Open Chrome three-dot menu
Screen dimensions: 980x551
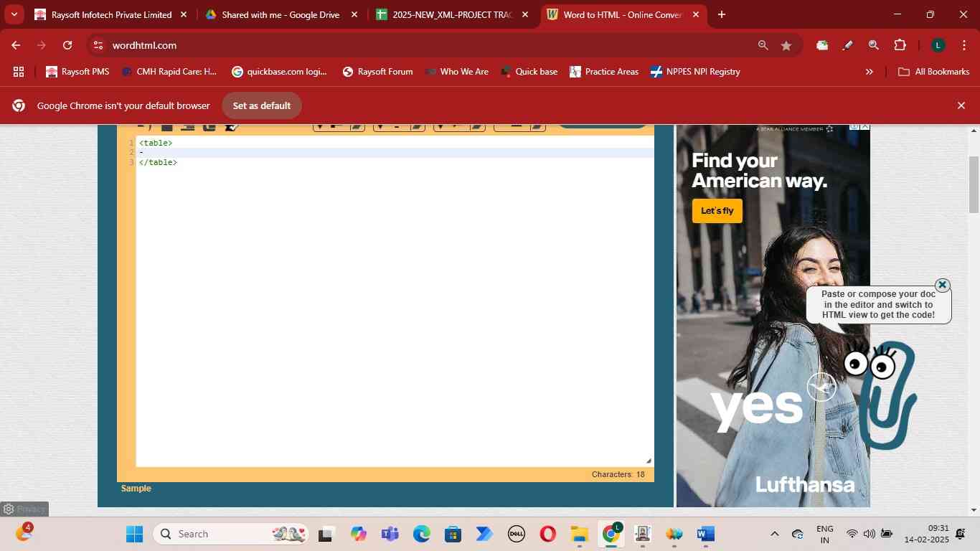(963, 45)
